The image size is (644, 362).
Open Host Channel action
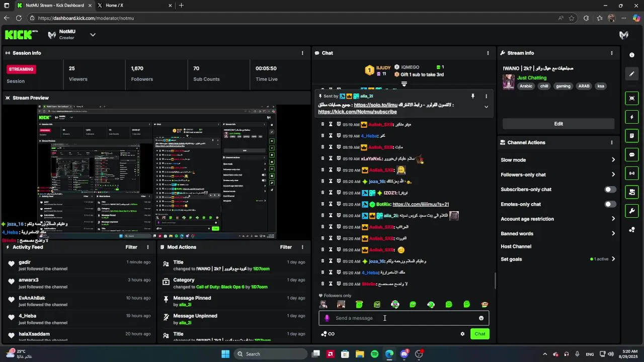tap(516, 246)
